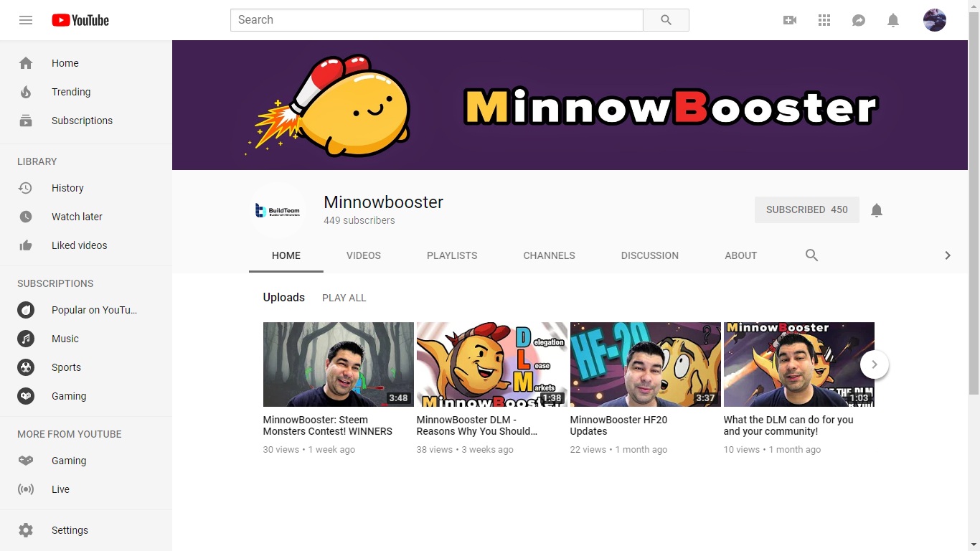This screenshot has height=551, width=980.
Task: Click the Watch later clock icon
Action: tap(26, 217)
